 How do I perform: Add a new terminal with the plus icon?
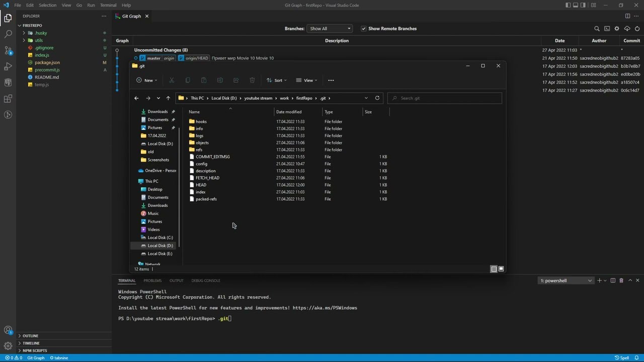599,281
